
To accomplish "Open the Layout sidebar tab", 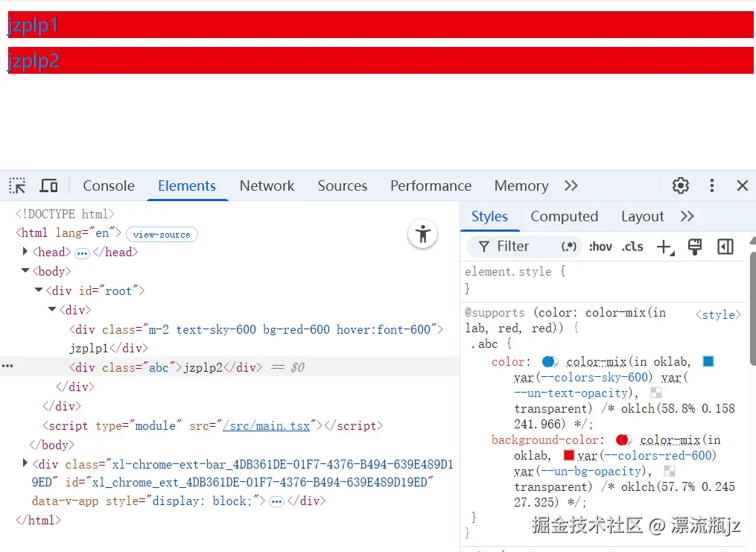I will 642,216.
